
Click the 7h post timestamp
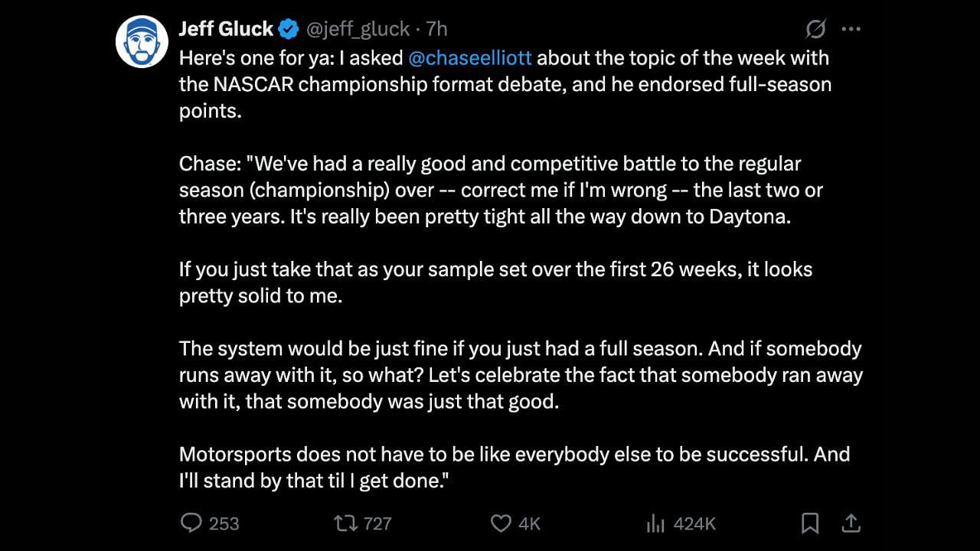436,29
